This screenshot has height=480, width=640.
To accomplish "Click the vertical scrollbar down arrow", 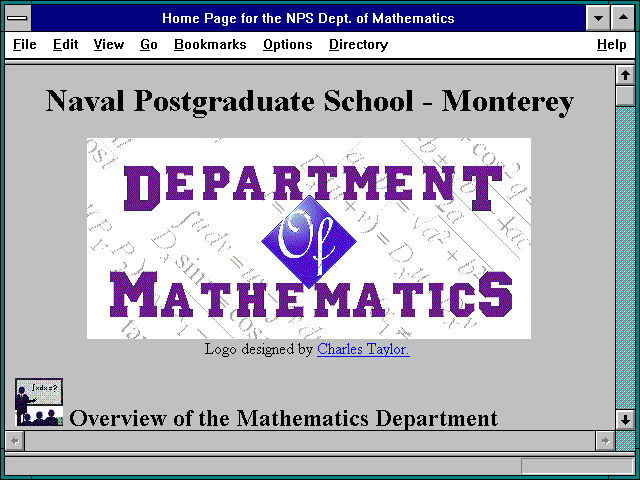I will point(625,420).
